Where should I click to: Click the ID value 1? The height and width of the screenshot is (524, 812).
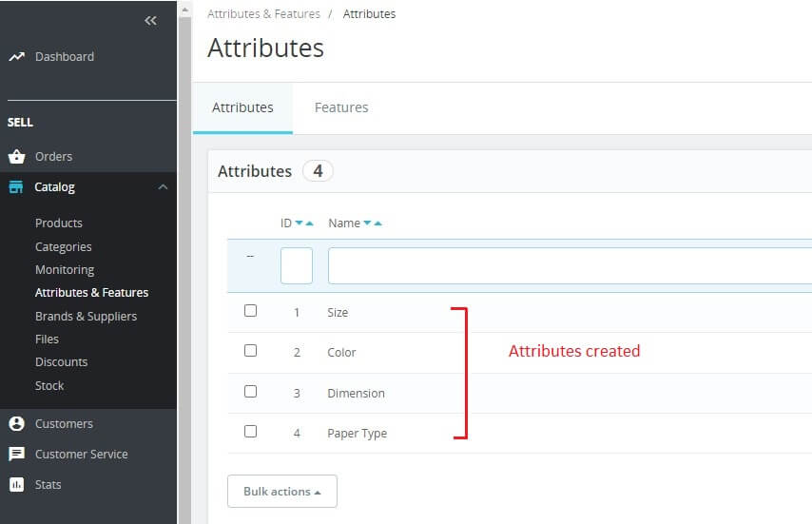(297, 312)
